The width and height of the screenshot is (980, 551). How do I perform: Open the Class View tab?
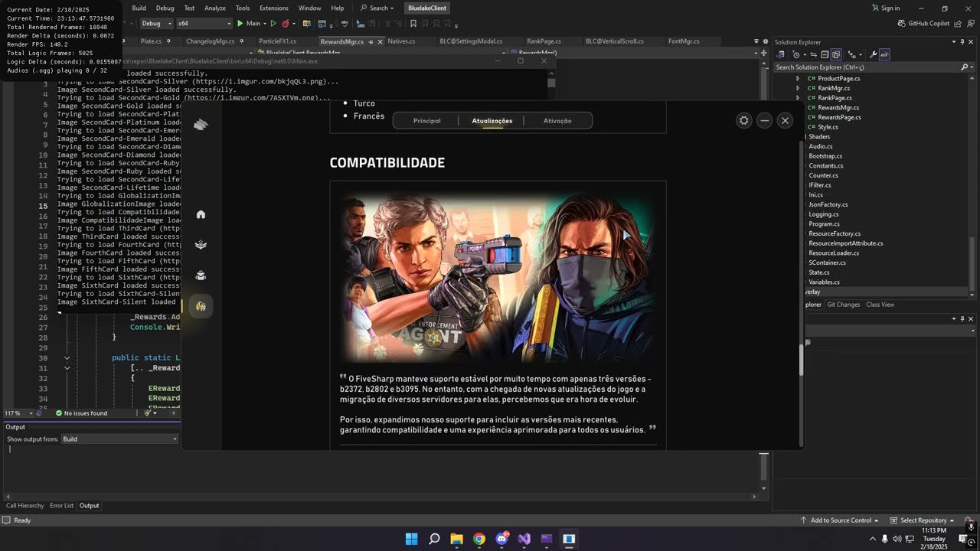(880, 305)
